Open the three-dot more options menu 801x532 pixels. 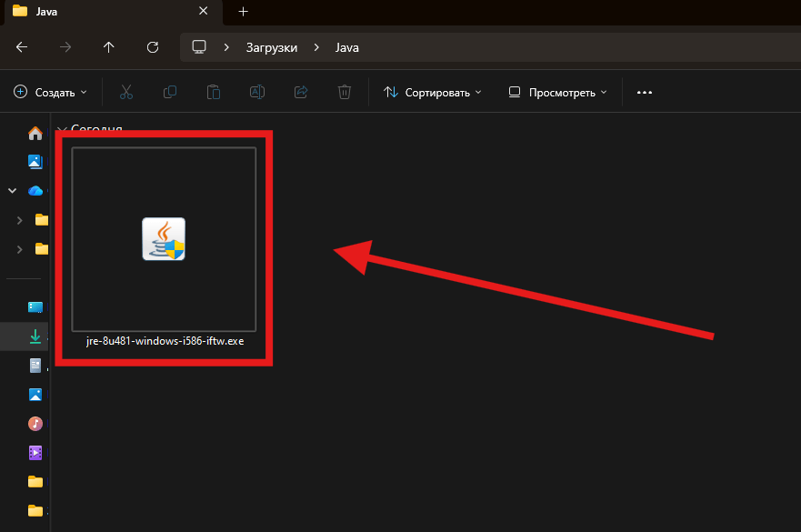pos(645,93)
